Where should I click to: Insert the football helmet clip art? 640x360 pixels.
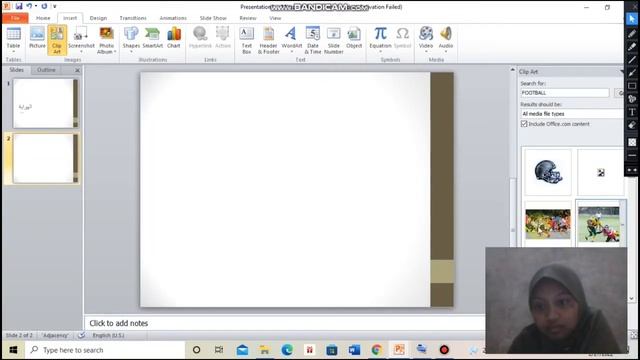[x=548, y=172]
